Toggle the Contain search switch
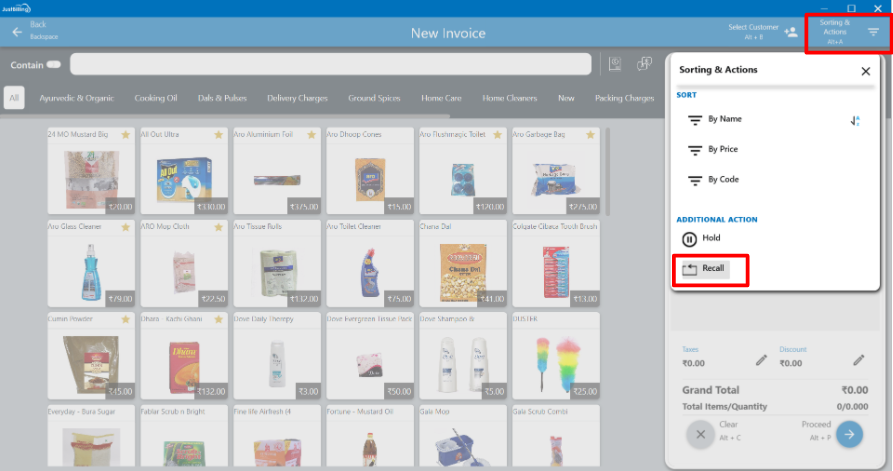Image resolution: width=893 pixels, height=471 pixels. coord(53,65)
